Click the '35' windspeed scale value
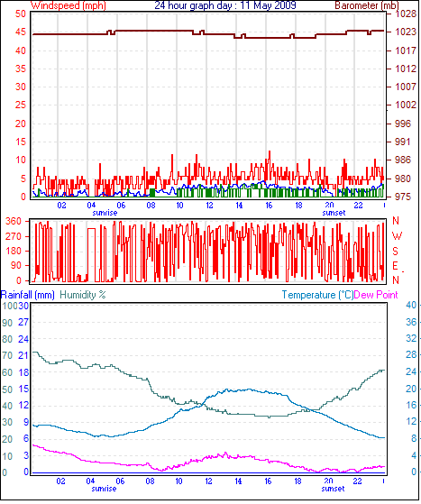 21,69
